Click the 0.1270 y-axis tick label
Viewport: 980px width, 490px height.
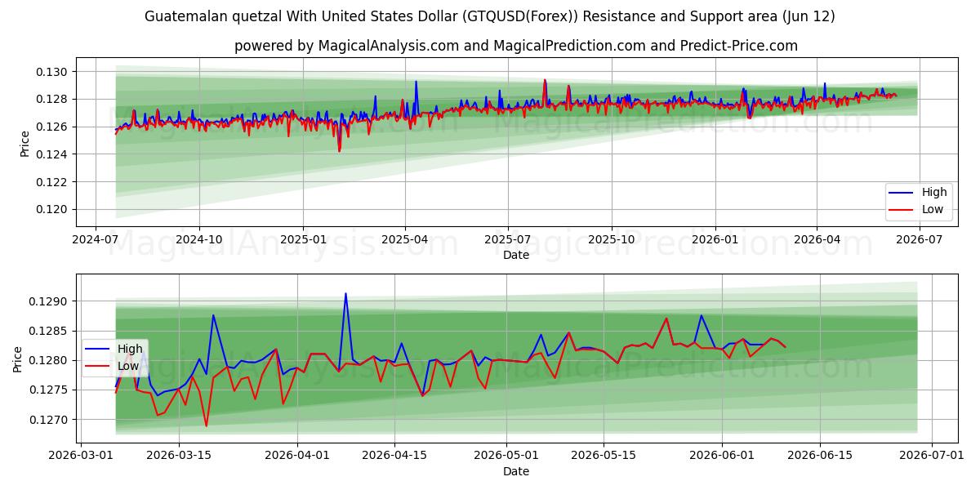pos(49,419)
